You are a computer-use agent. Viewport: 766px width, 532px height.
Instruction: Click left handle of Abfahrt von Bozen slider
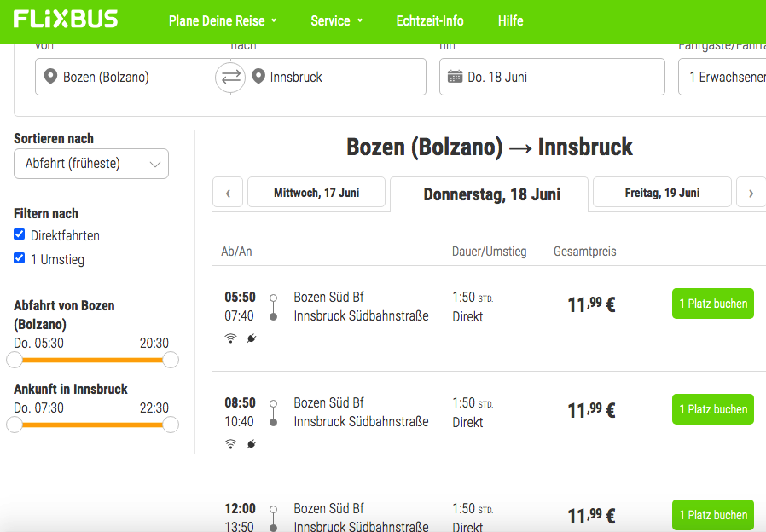click(x=15, y=360)
